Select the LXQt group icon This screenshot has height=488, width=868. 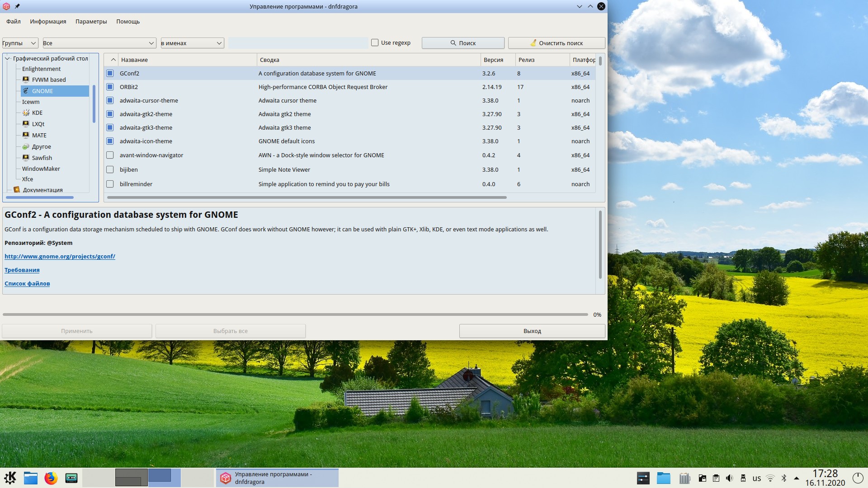[26, 124]
